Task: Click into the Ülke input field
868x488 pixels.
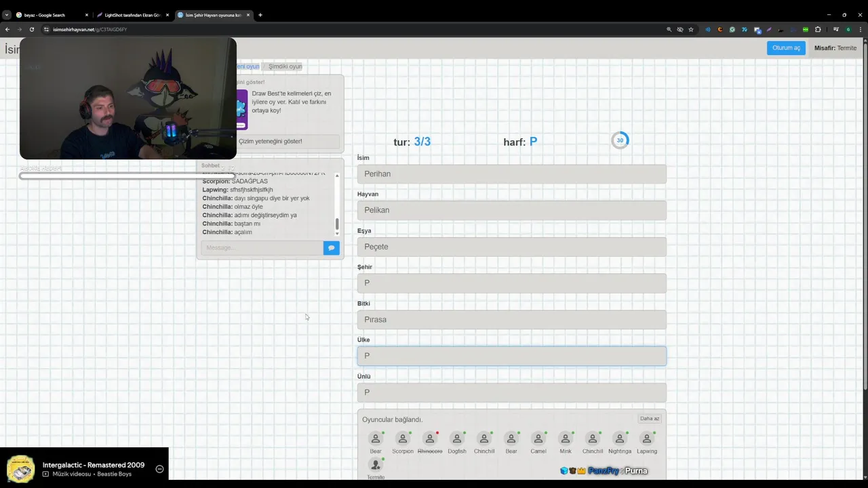Action: (x=512, y=356)
